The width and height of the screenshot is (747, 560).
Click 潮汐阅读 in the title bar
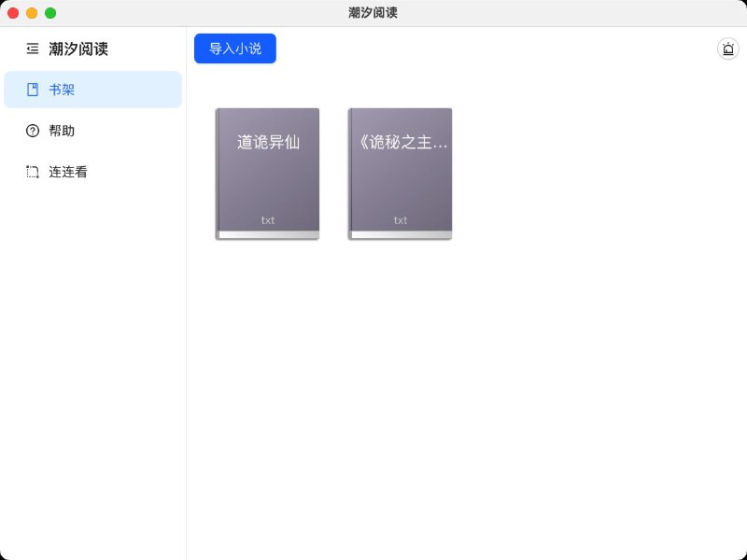[x=373, y=13]
